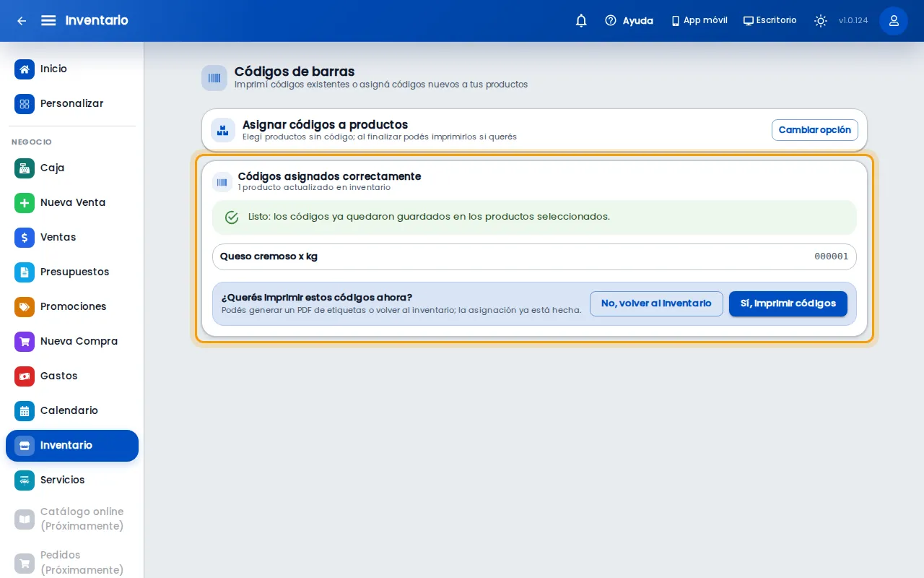
Task: Open the Inventario sidebar item
Action: pyautogui.click(x=72, y=445)
